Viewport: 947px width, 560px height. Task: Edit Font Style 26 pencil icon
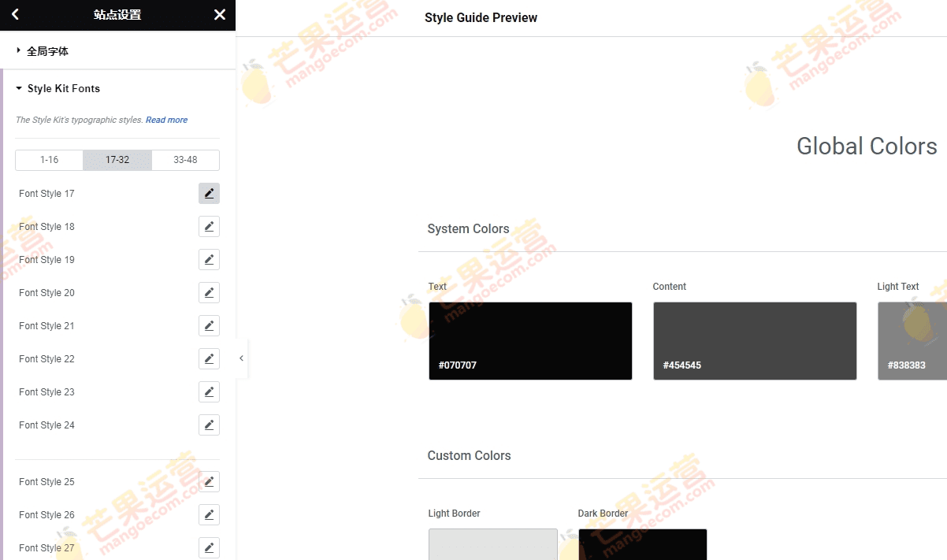[x=209, y=515]
